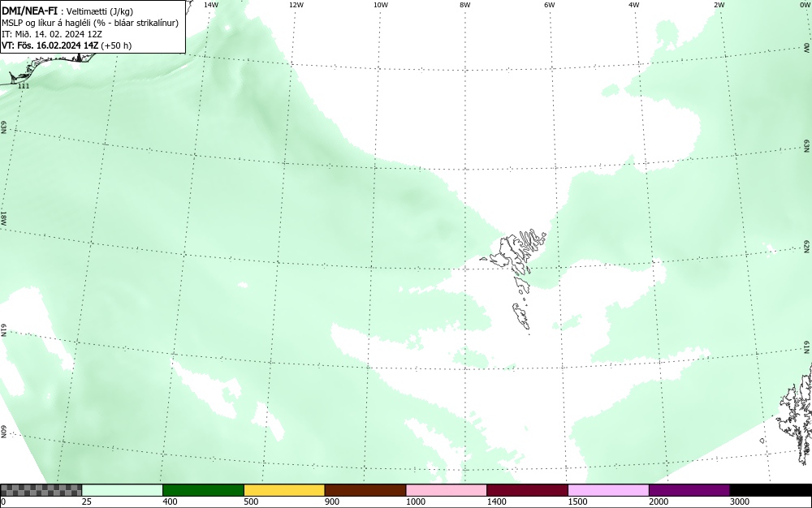This screenshot has height=508, width=812.
Task: Click the legend value '2000'
Action: 659,502
